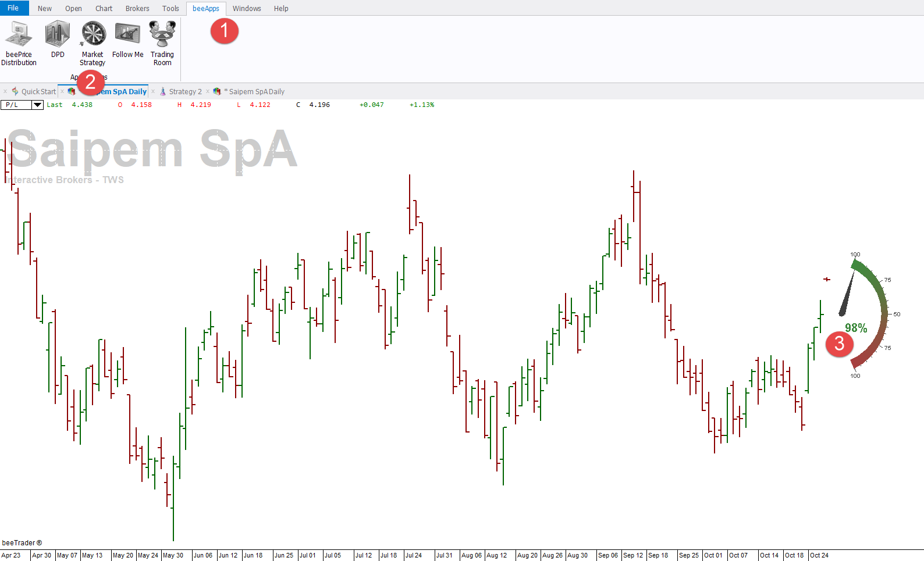Click the Quick Start tab icon
Screen dimensions: 924x561
pyautogui.click(x=15, y=91)
